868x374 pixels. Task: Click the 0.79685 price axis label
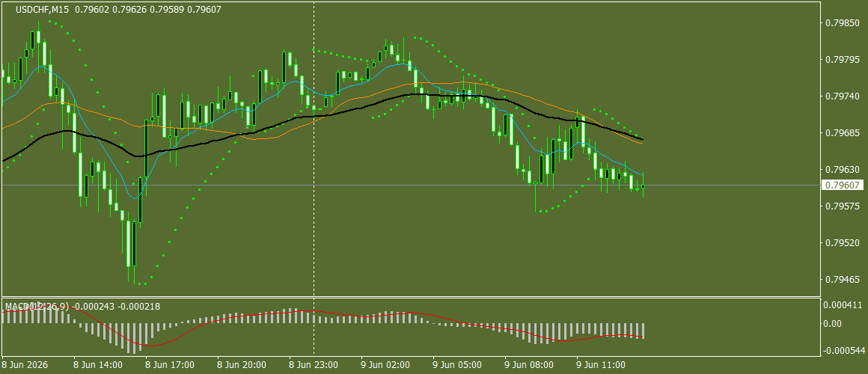click(x=842, y=133)
